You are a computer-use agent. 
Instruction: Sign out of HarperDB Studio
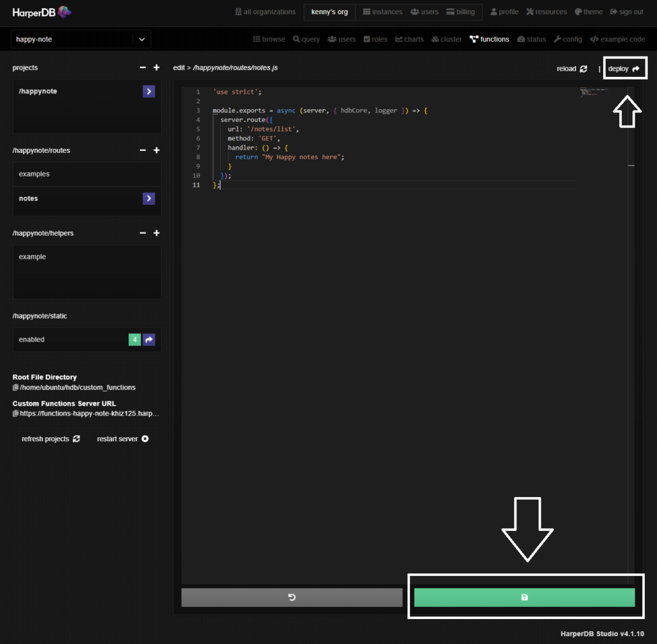point(627,12)
